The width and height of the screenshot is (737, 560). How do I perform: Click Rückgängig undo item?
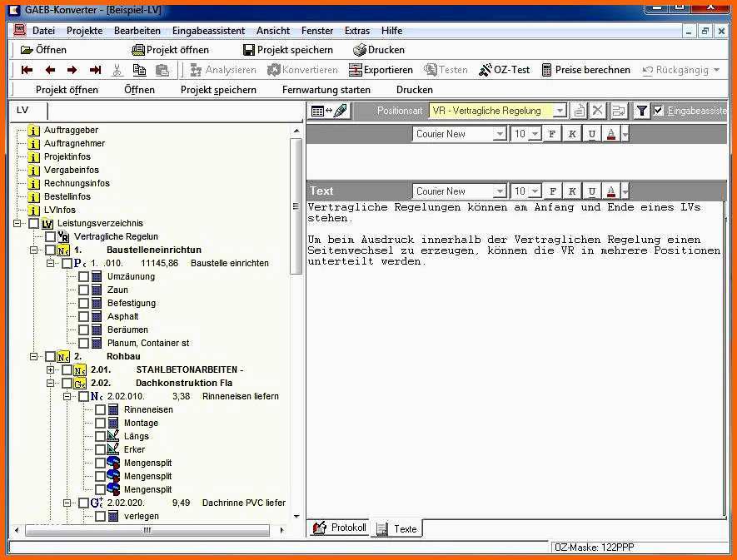tap(675, 70)
